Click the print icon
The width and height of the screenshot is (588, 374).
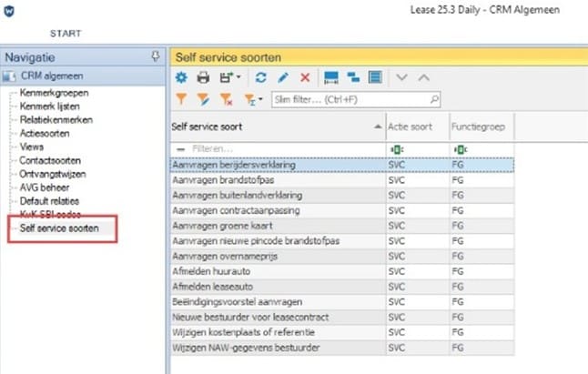click(203, 78)
